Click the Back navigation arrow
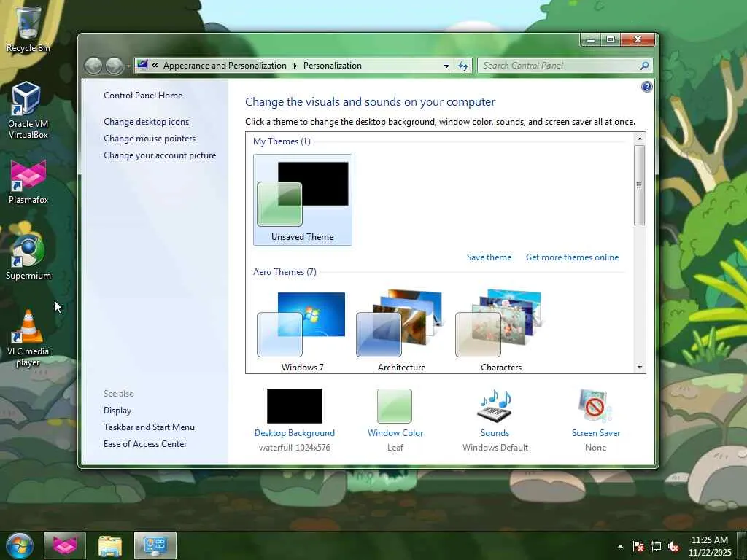 (94, 66)
